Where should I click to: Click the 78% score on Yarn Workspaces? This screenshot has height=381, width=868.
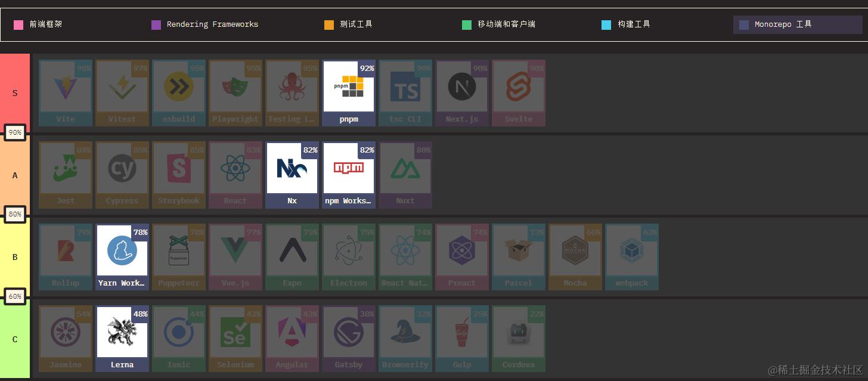[x=140, y=233]
